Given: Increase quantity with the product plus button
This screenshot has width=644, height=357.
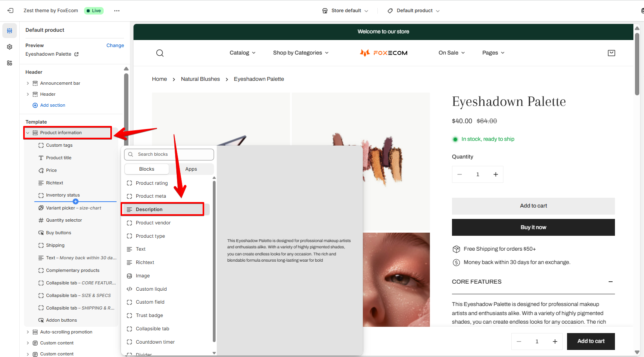Looking at the screenshot, I should [496, 175].
